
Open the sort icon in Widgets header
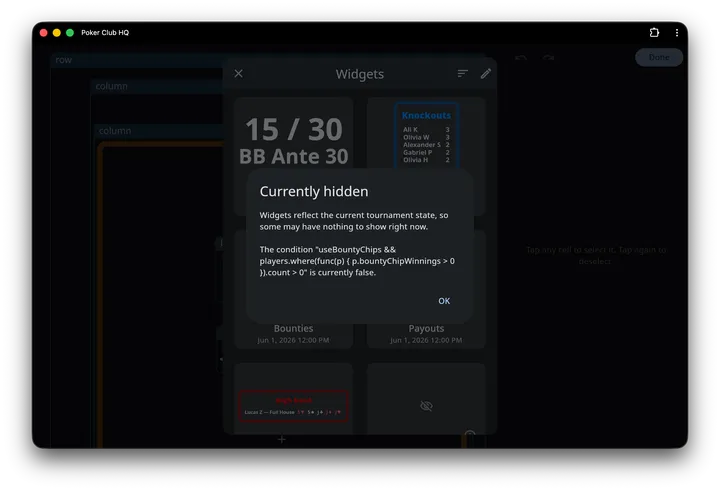pos(462,73)
